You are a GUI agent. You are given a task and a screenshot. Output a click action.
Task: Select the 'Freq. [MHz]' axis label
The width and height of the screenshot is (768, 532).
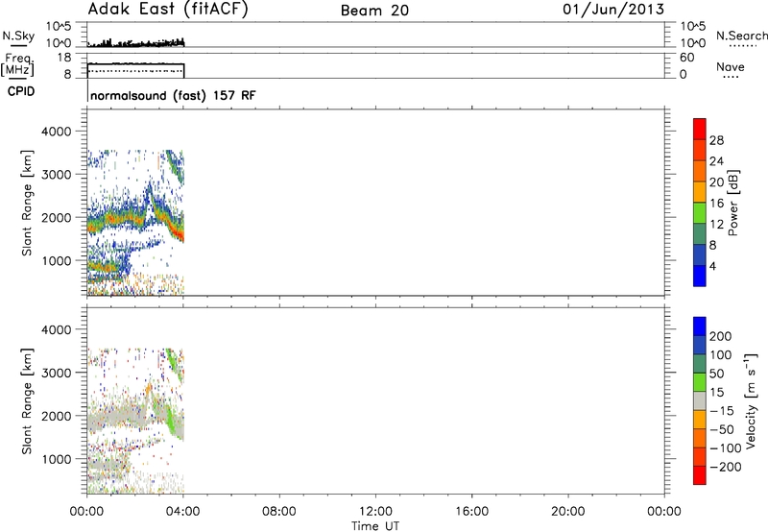tap(17, 65)
